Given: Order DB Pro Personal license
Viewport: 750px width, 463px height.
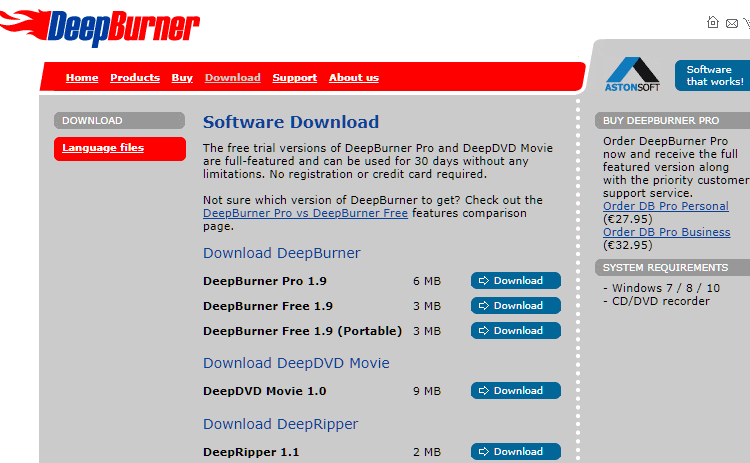Looking at the screenshot, I should pos(666,206).
